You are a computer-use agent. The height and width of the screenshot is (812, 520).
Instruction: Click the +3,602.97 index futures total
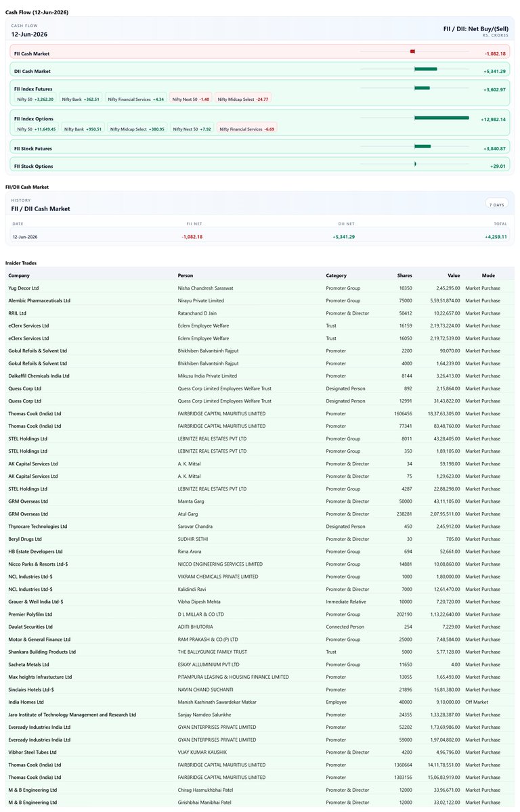(x=494, y=89)
